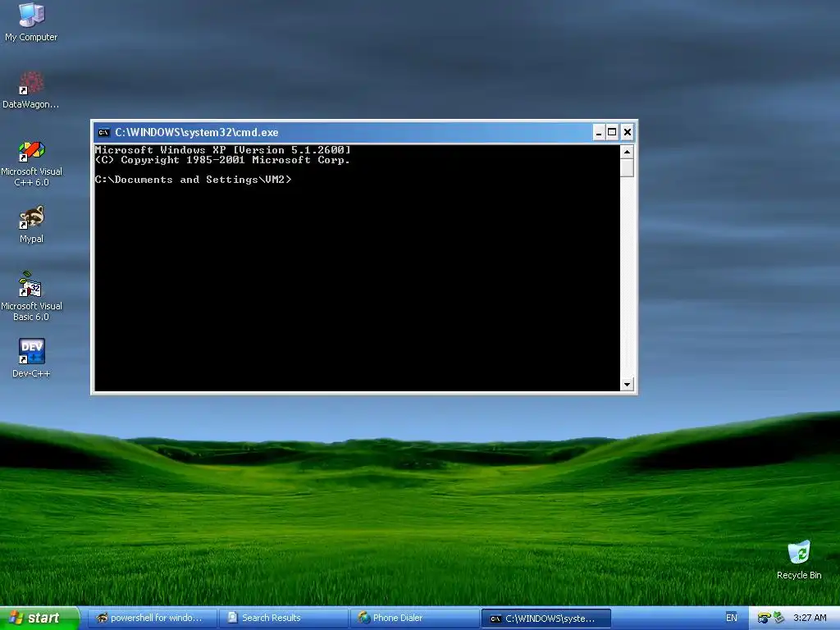The height and width of the screenshot is (630, 840).
Task: Click the cmd.exe window title text
Action: (197, 132)
